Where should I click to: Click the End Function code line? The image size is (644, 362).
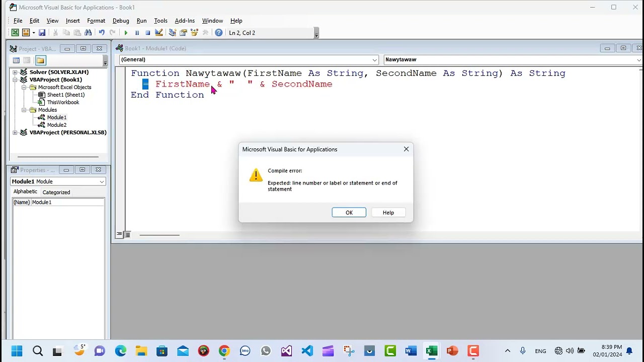[x=168, y=95]
